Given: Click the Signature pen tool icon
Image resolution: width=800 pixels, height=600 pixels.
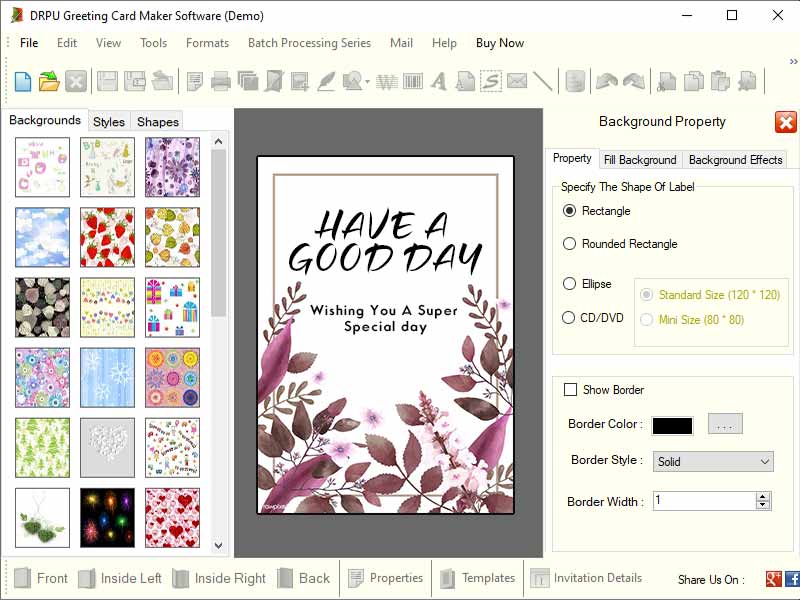Looking at the screenshot, I should [327, 81].
